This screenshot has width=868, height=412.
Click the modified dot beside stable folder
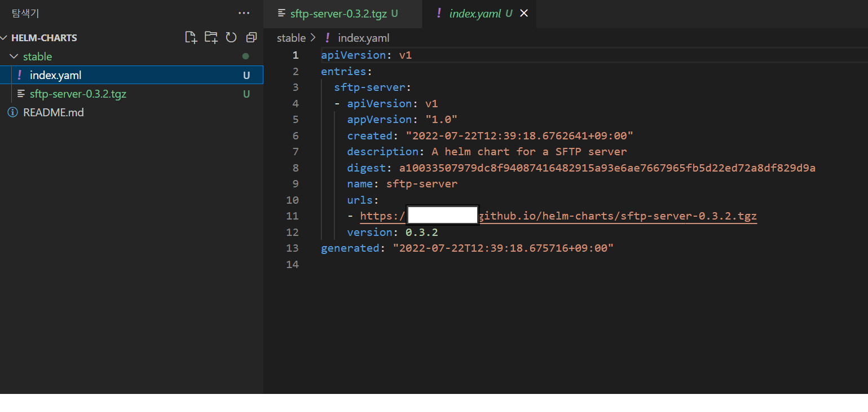point(245,56)
